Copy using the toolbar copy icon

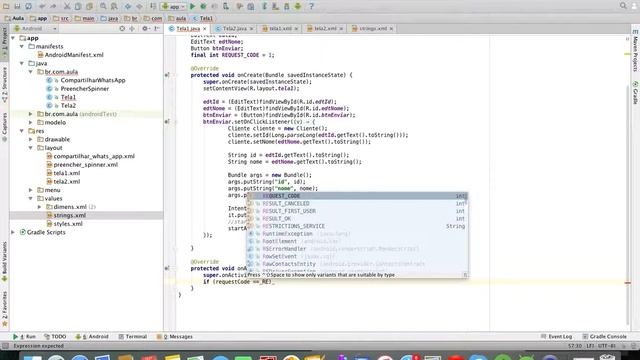tap(78, 6)
